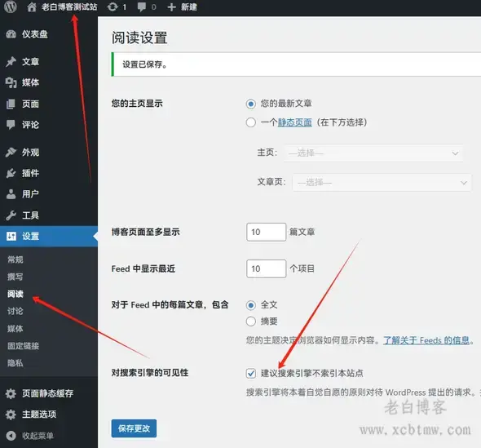
Task: Click the 对搜索引擎的可见性 label
Action: coord(150,373)
